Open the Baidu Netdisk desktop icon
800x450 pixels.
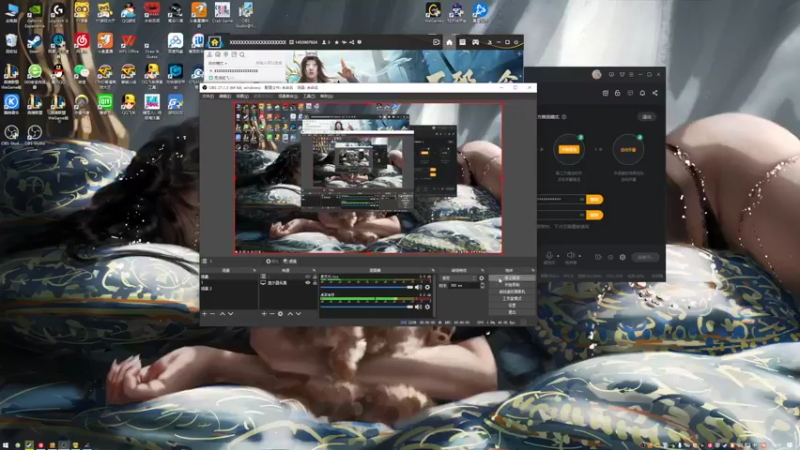pos(175,42)
